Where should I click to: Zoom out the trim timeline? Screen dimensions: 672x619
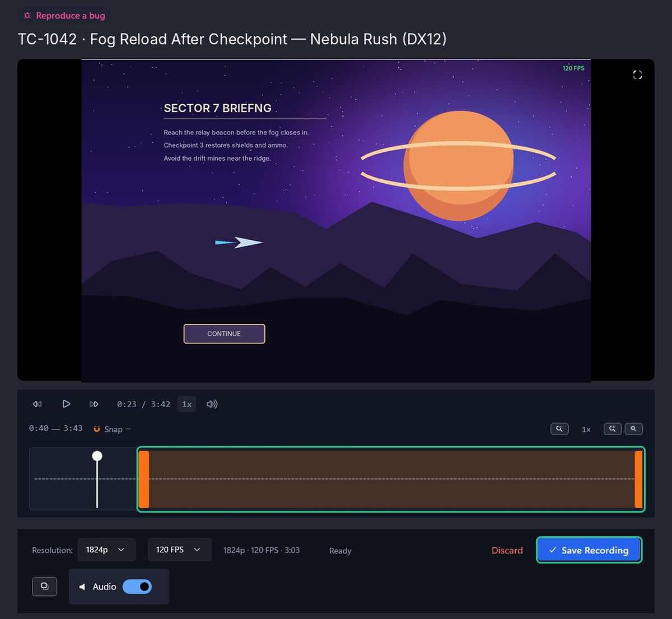click(x=559, y=429)
